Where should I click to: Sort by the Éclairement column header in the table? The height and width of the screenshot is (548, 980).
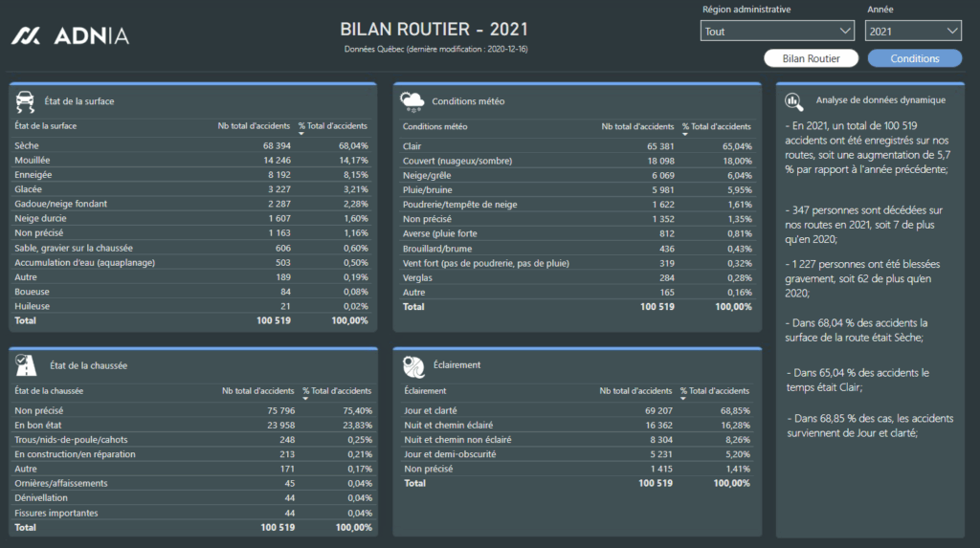point(425,390)
